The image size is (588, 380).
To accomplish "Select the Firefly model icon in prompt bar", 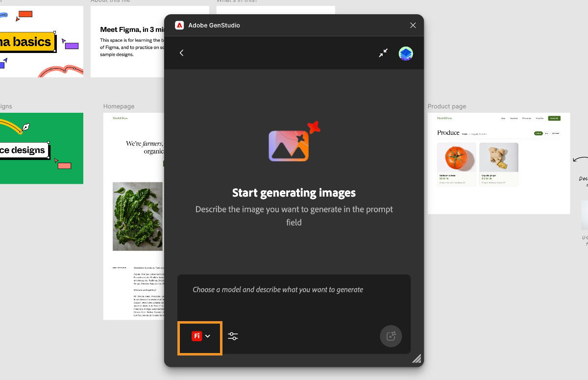I will tap(197, 336).
